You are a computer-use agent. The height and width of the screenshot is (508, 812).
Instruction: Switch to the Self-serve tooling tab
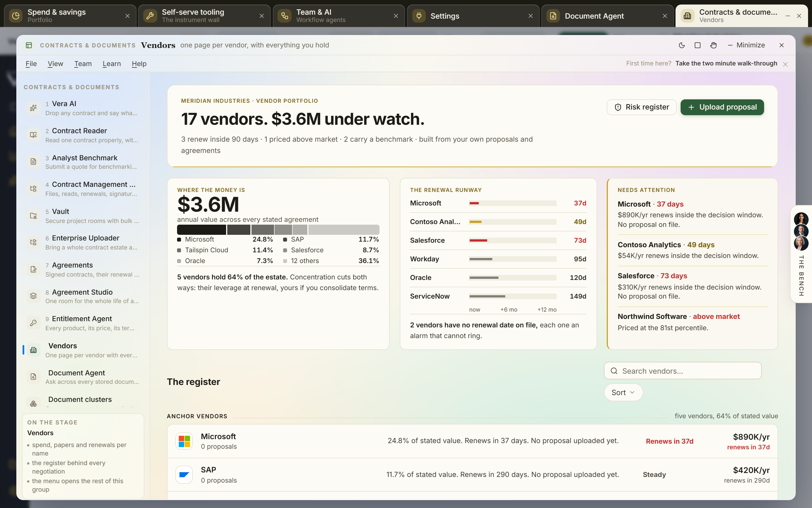click(x=204, y=16)
